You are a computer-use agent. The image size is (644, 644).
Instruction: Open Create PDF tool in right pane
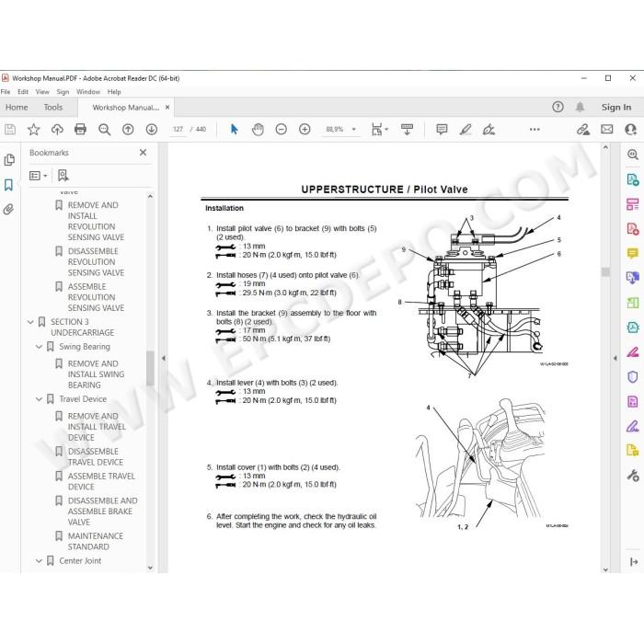pyautogui.click(x=633, y=229)
